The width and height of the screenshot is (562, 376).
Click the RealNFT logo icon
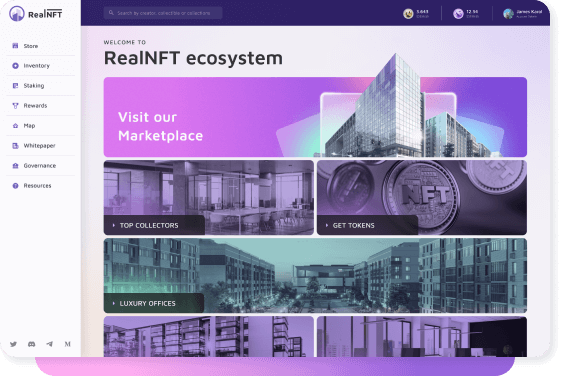(x=16, y=14)
